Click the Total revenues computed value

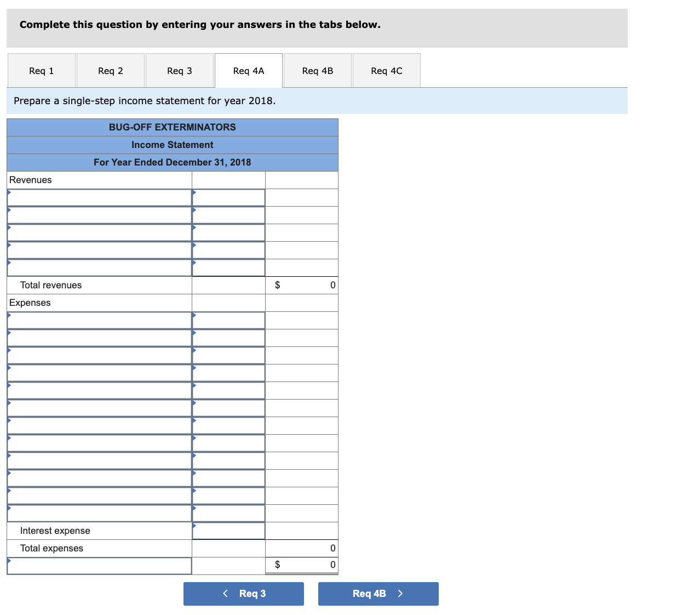click(302, 285)
